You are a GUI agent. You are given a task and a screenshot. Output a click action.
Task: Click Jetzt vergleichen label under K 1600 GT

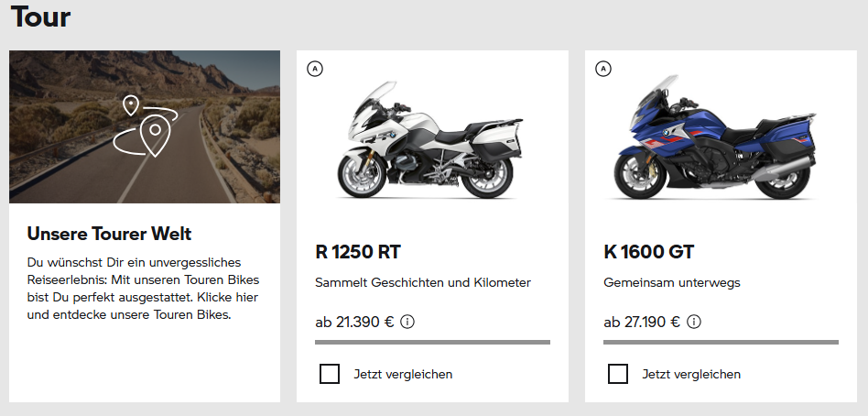[x=691, y=374]
